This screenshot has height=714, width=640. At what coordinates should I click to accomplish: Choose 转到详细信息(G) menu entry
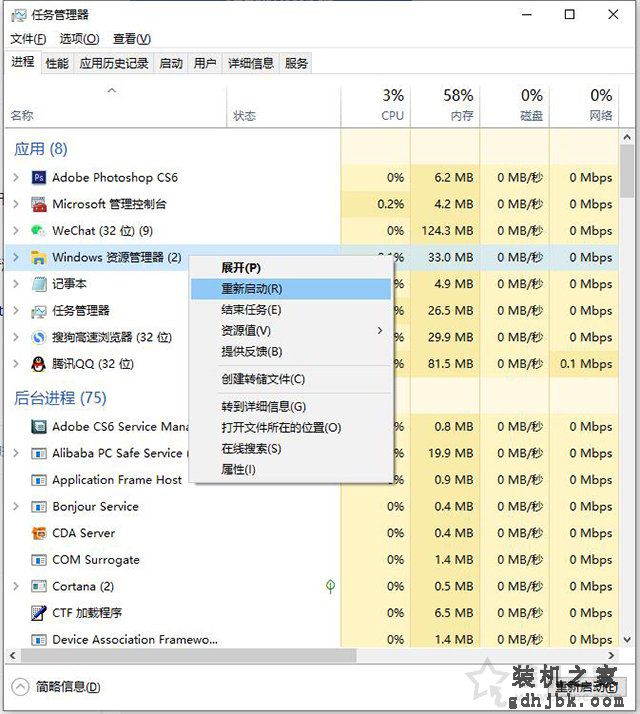[291, 407]
